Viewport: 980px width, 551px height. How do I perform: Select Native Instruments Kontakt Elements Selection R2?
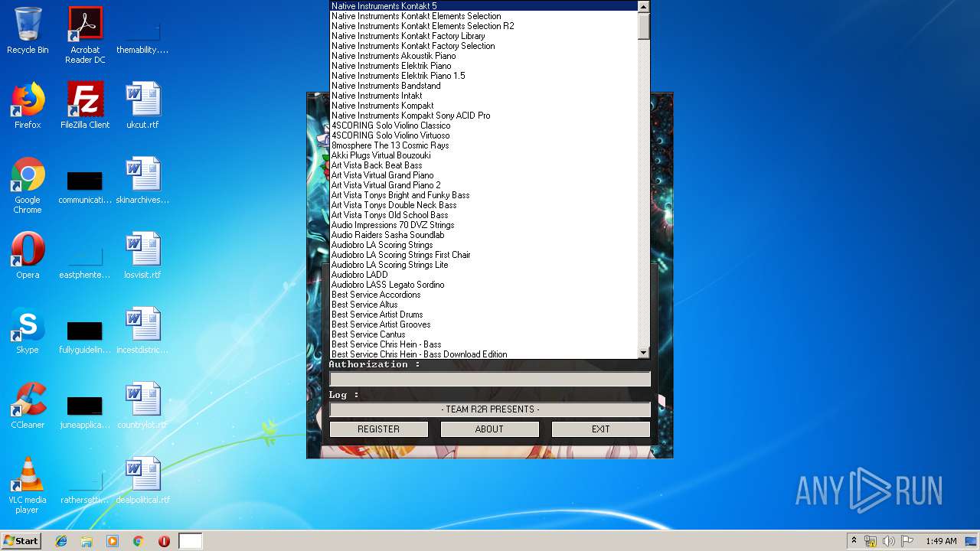(x=483, y=26)
